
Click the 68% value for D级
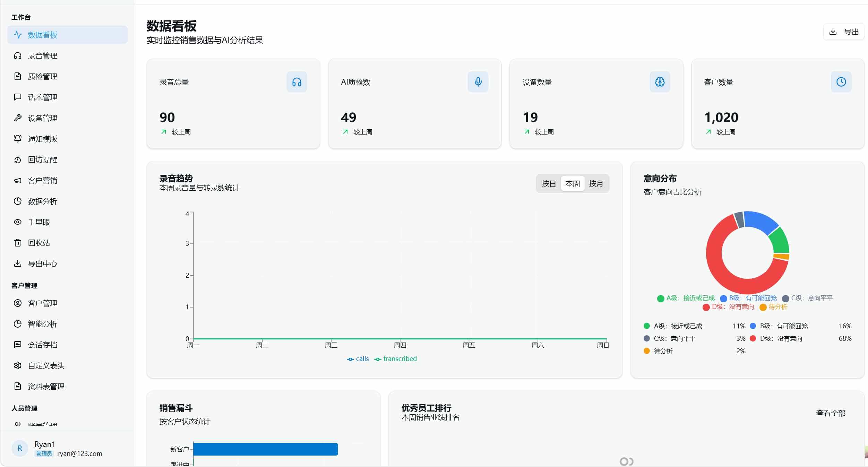point(845,338)
